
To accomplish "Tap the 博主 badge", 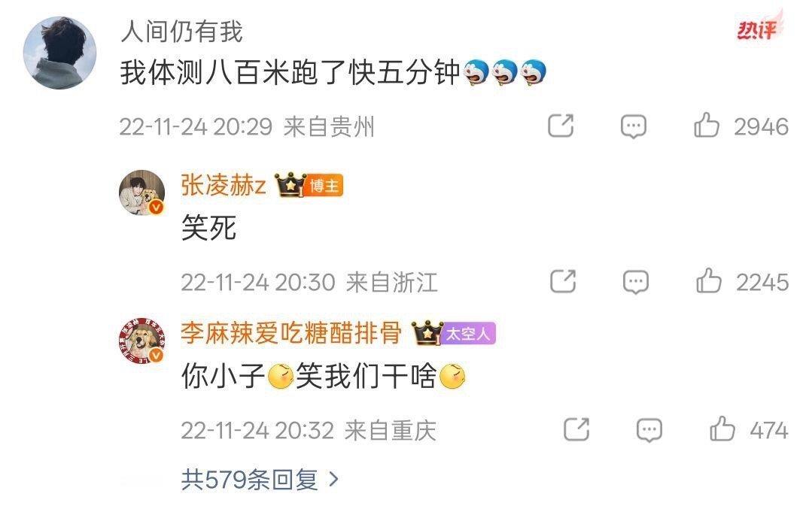I will coord(324,186).
